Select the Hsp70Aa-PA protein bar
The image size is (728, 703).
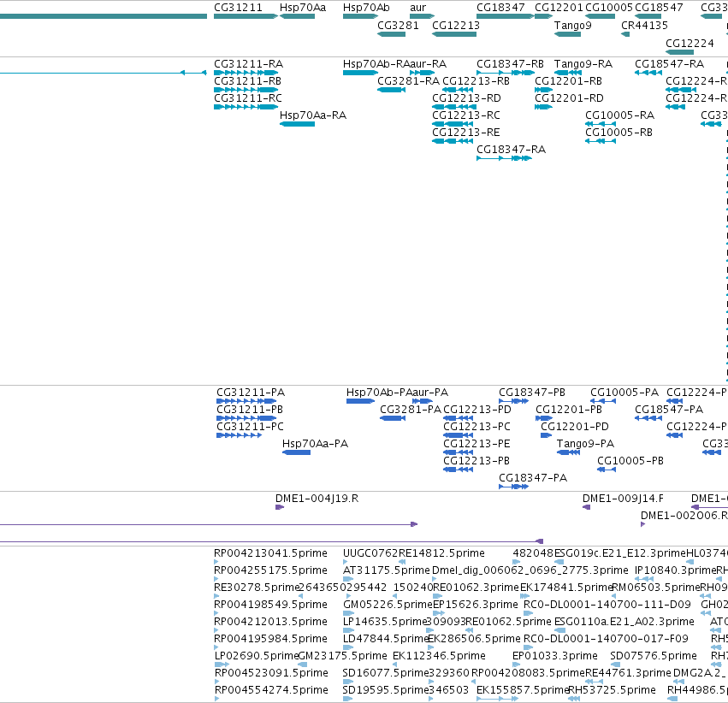tap(296, 452)
